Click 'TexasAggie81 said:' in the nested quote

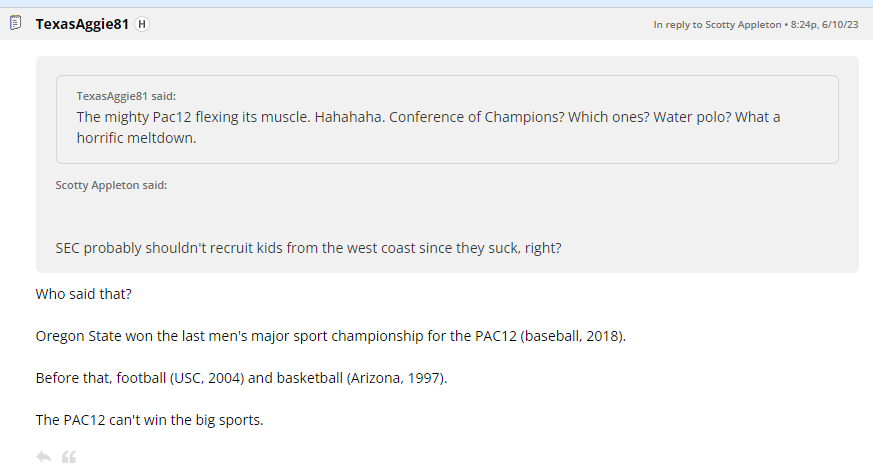[126, 96]
